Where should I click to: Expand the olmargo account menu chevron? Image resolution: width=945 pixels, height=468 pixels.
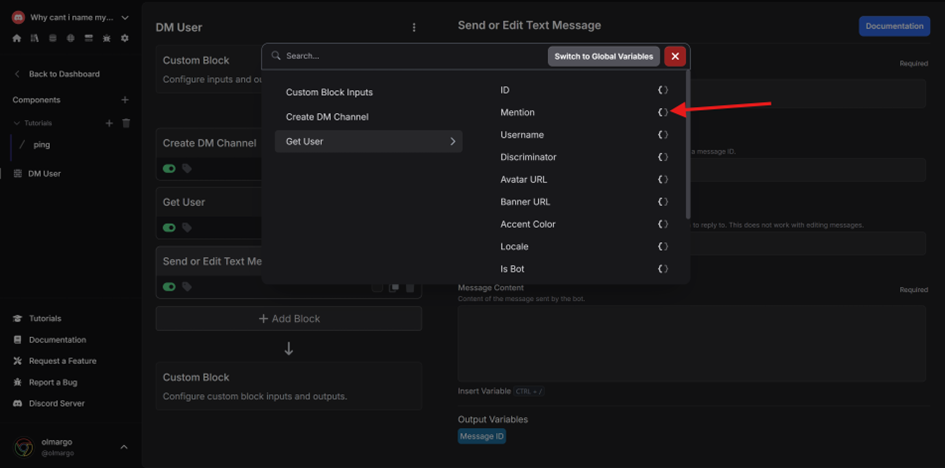click(124, 447)
